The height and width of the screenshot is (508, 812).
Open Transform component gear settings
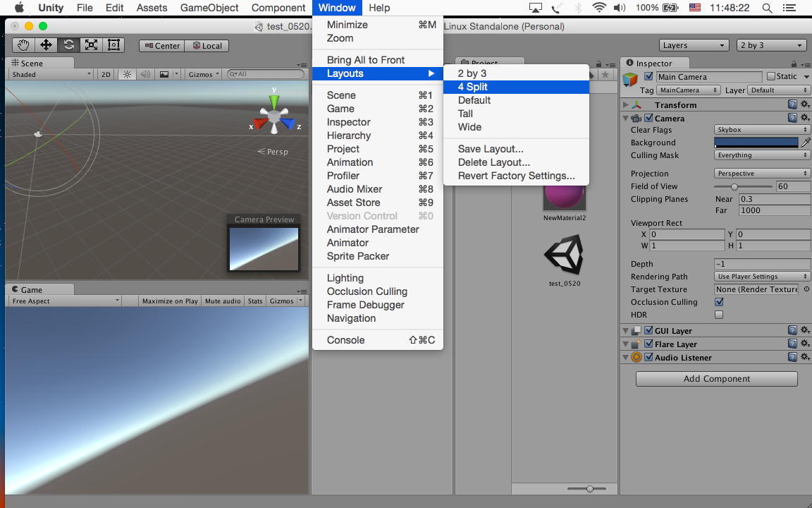click(804, 104)
